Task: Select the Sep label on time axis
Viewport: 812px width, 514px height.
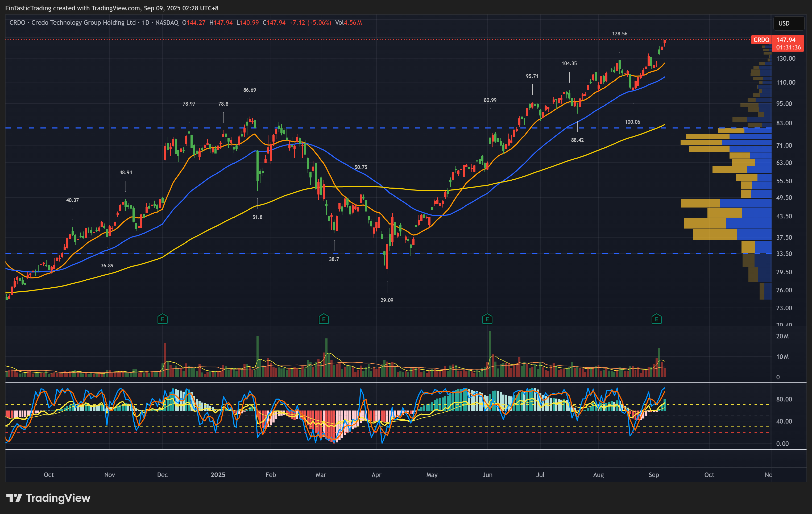Action: pos(653,475)
